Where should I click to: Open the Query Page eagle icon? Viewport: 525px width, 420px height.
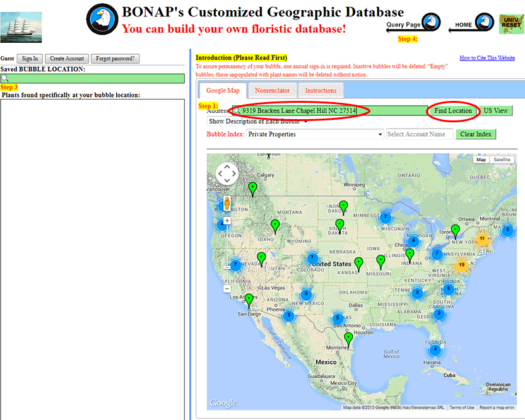pos(431,22)
